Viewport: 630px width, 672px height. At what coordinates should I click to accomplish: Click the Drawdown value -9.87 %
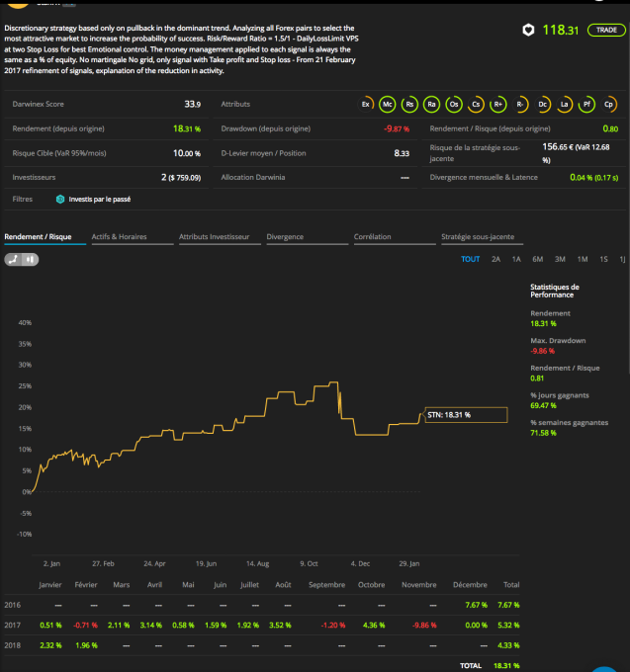pyautogui.click(x=397, y=128)
